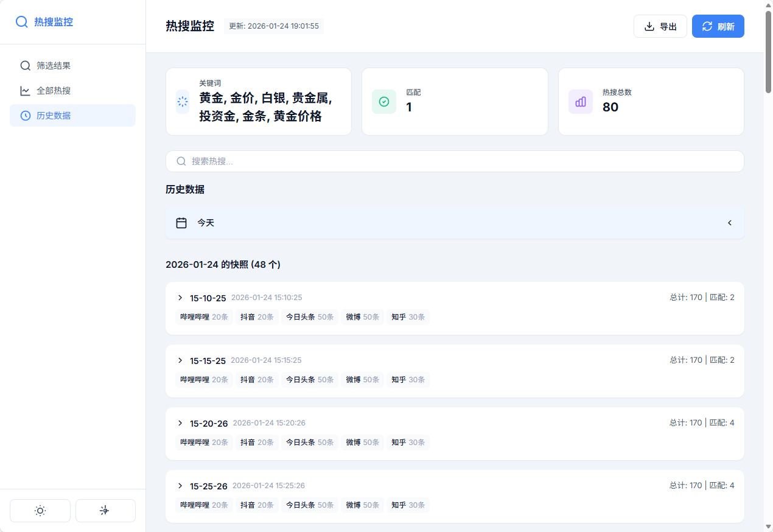The width and height of the screenshot is (773, 532).
Task: Expand the 15-10-25 snapshot entry
Action: (180, 298)
